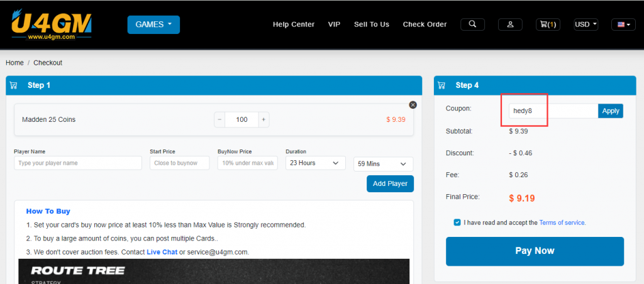Open Check Order page
644x284 pixels.
[425, 25]
